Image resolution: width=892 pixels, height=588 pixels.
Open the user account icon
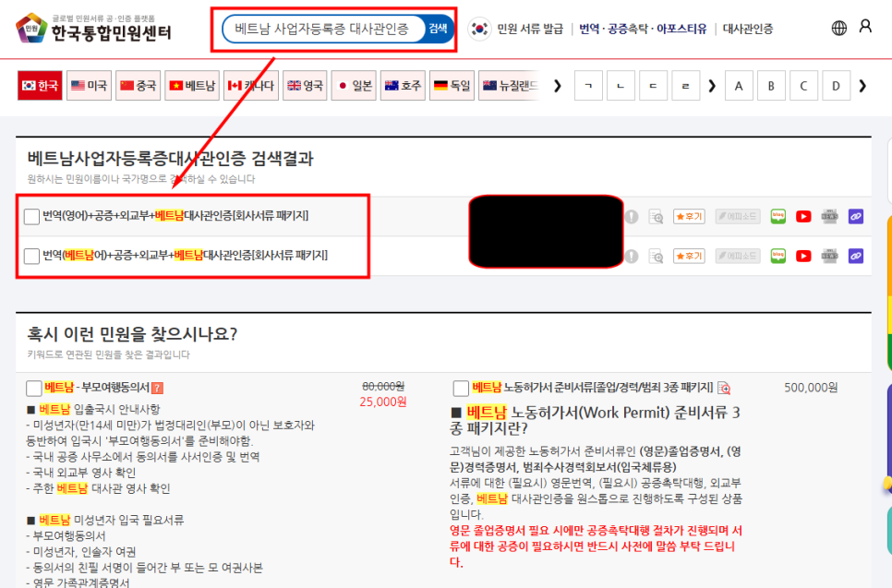click(x=865, y=26)
